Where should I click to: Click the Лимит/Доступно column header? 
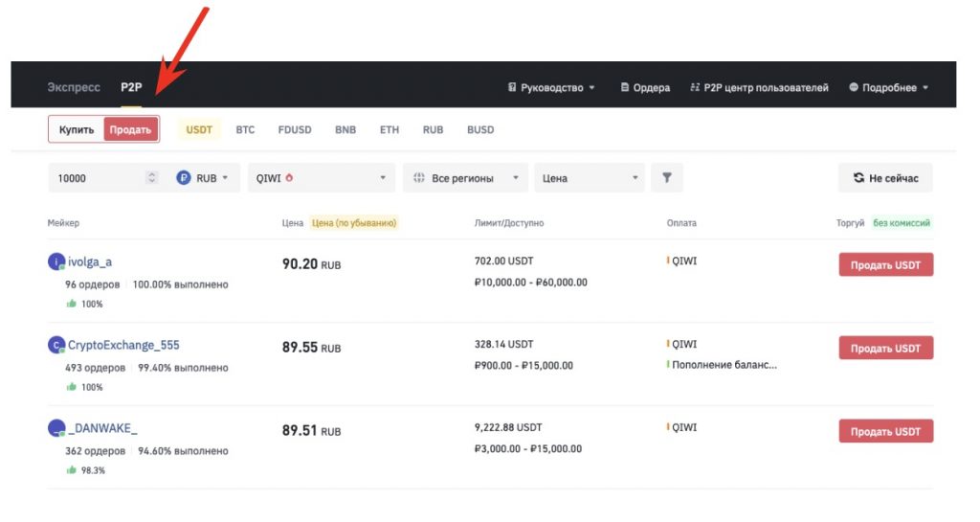point(509,222)
